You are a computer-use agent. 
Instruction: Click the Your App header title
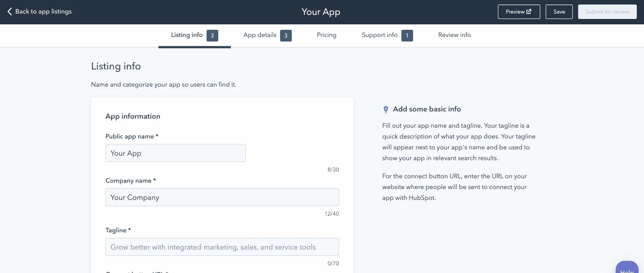coord(321,12)
